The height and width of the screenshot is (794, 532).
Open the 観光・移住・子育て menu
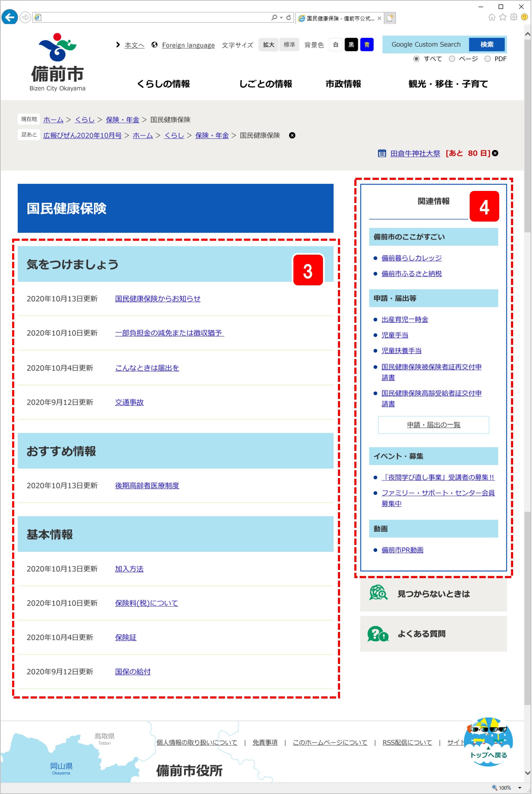coord(448,84)
